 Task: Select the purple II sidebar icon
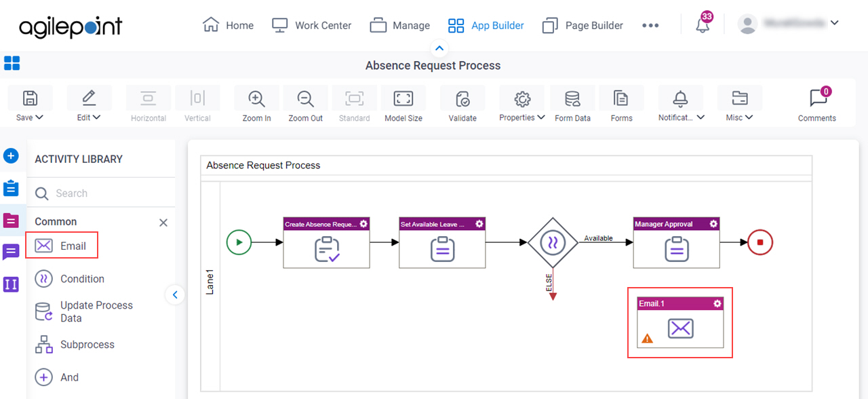(x=11, y=284)
